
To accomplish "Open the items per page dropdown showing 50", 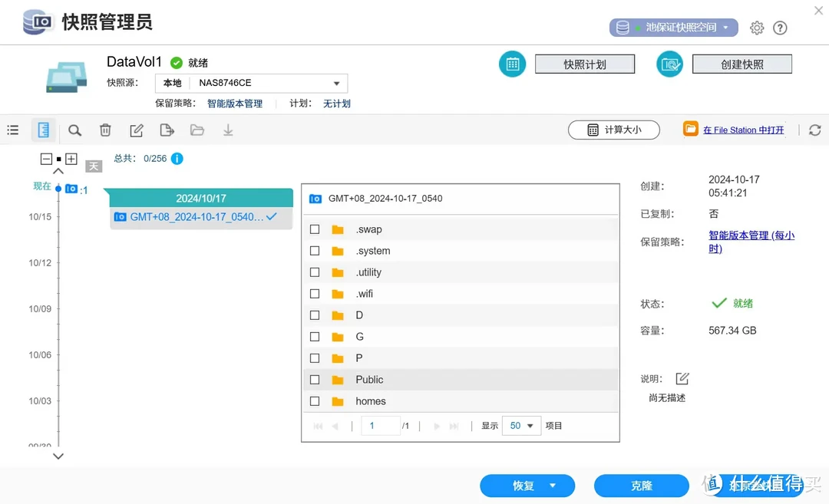I will click(x=522, y=426).
